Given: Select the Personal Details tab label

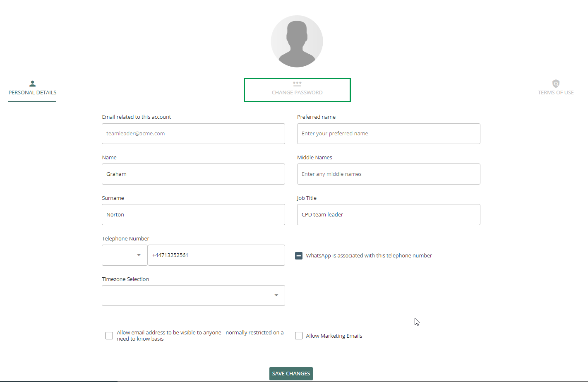Looking at the screenshot, I should click(x=32, y=93).
